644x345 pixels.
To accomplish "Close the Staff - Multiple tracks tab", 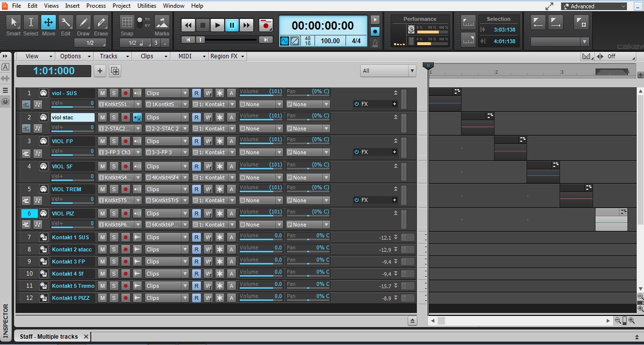I will pos(86,336).
